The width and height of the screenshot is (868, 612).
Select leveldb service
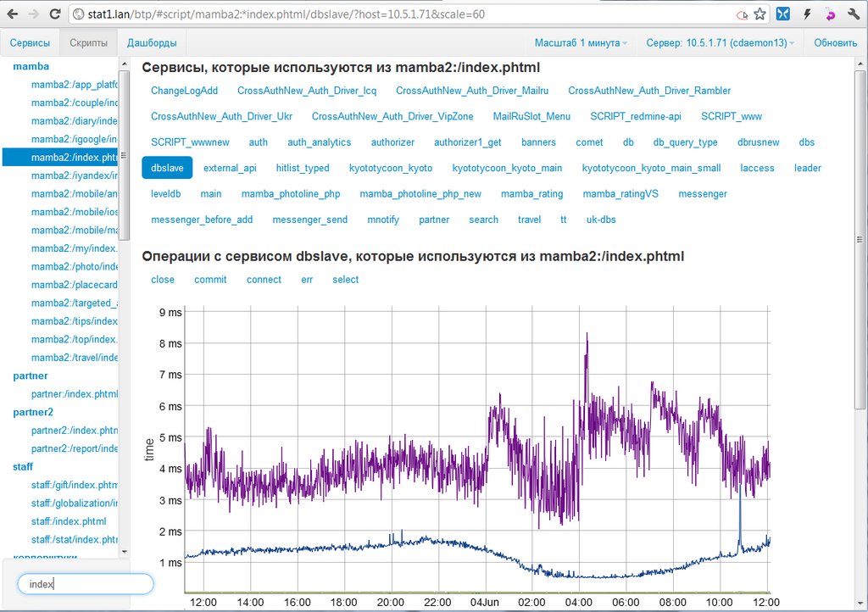(x=165, y=194)
